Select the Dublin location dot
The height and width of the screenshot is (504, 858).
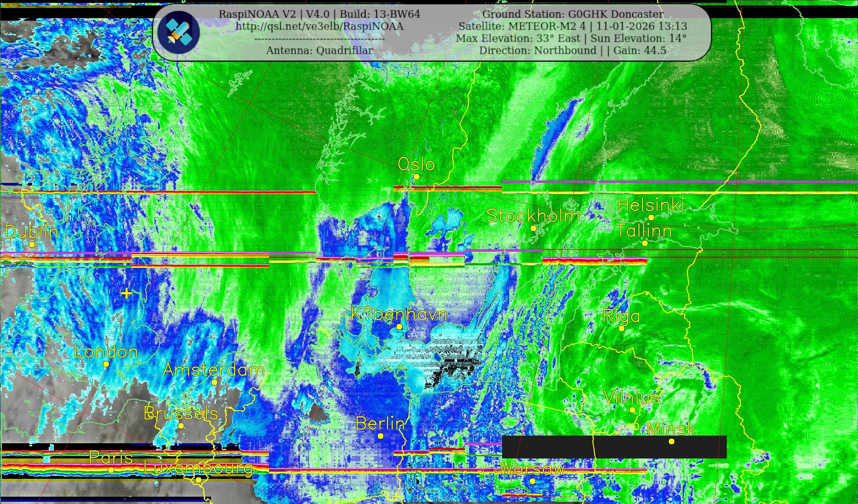click(x=32, y=244)
